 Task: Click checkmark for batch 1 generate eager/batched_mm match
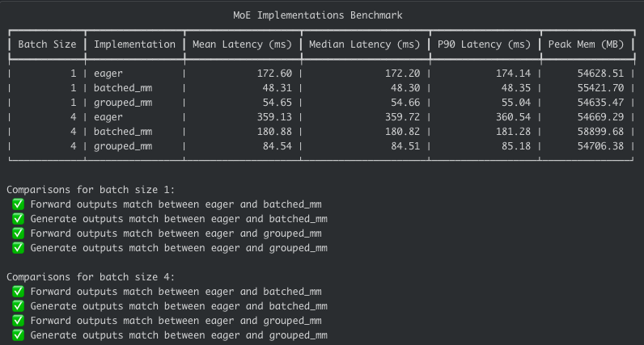[19, 219]
